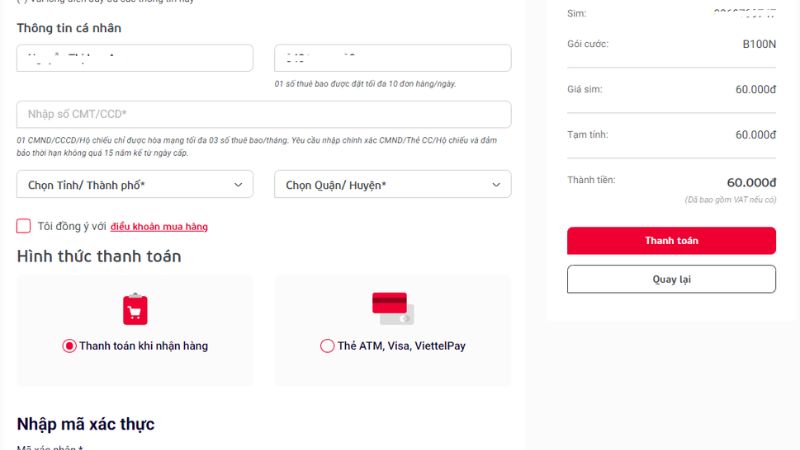800x450 pixels.
Task: Click chevron arrow of district dropdown
Action: coord(496,184)
